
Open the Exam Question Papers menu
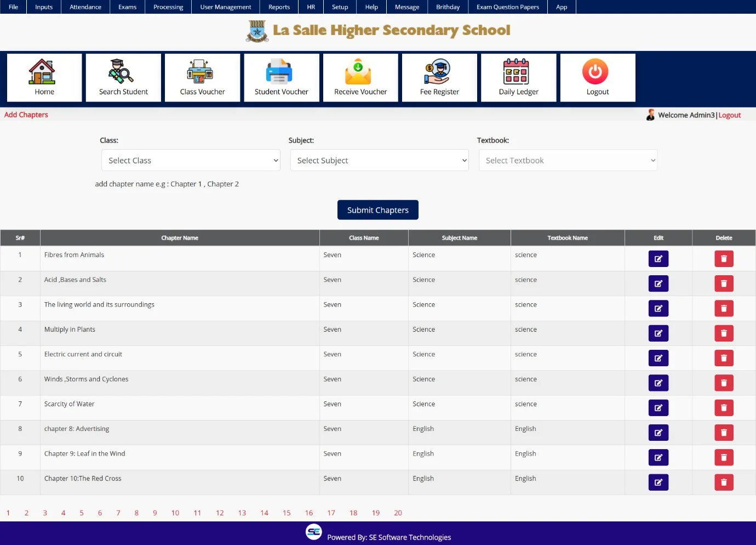coord(507,7)
